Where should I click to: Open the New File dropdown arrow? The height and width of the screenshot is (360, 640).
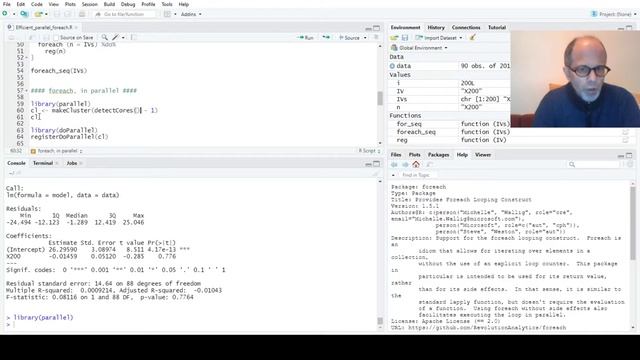(14, 14)
